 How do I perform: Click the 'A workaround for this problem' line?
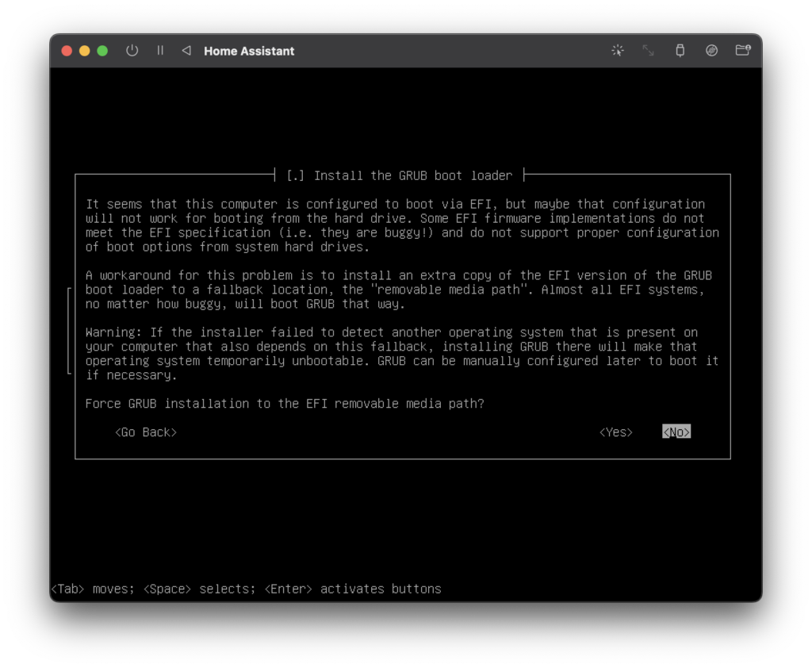[399, 275]
